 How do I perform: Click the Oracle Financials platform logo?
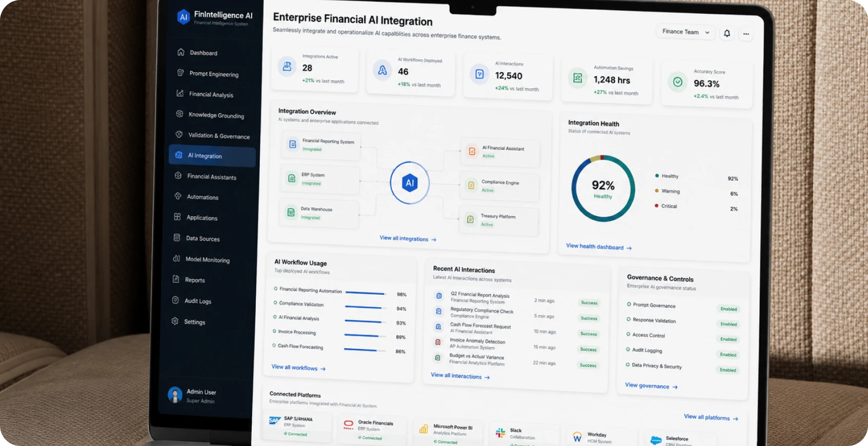(x=349, y=424)
